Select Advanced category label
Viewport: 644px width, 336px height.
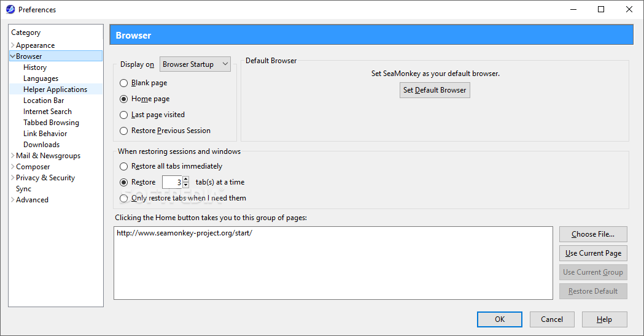(x=32, y=200)
